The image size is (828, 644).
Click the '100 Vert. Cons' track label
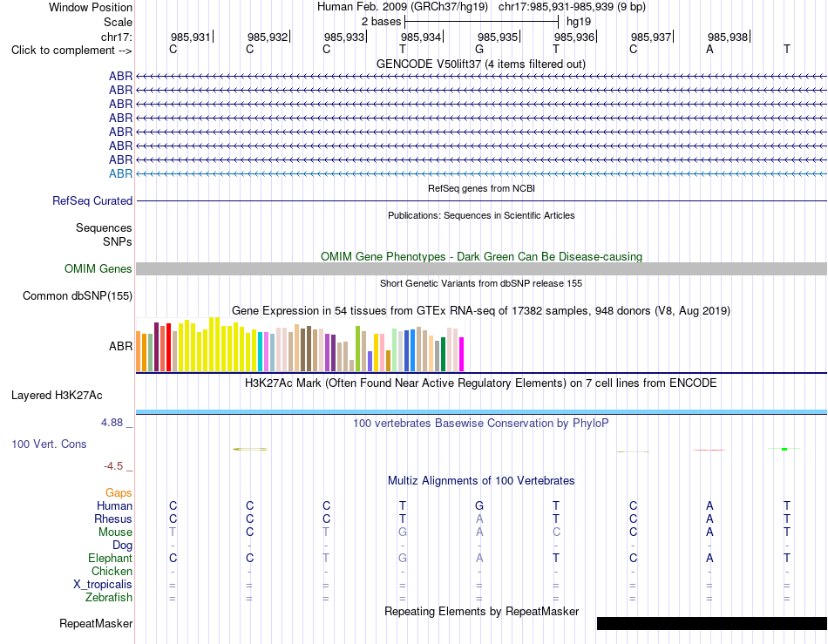[49, 444]
